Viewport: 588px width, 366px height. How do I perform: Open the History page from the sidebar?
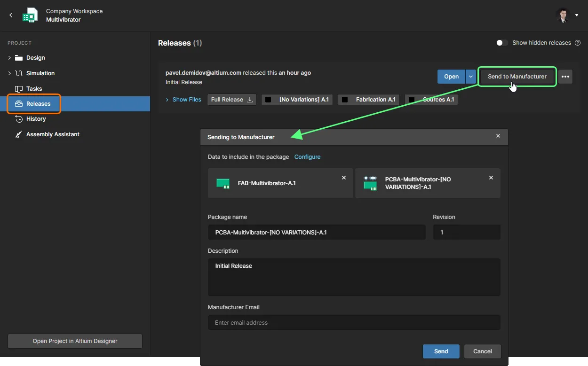pos(31,119)
